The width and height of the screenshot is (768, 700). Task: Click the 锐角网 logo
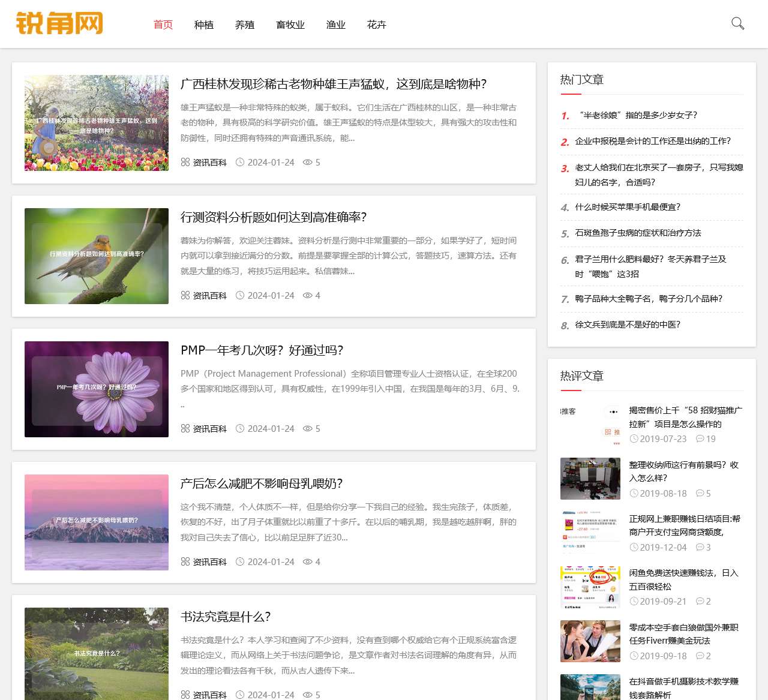(59, 24)
